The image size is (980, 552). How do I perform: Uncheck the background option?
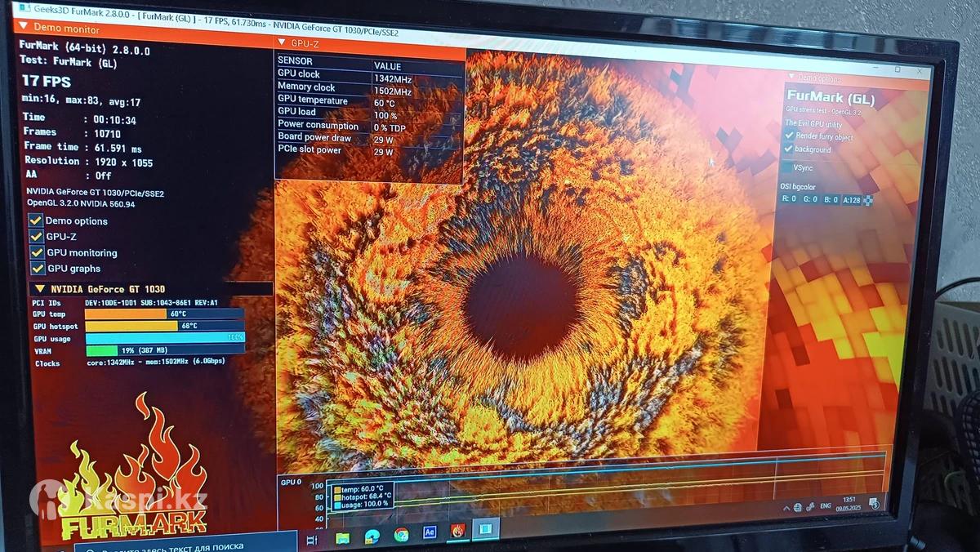tap(789, 149)
